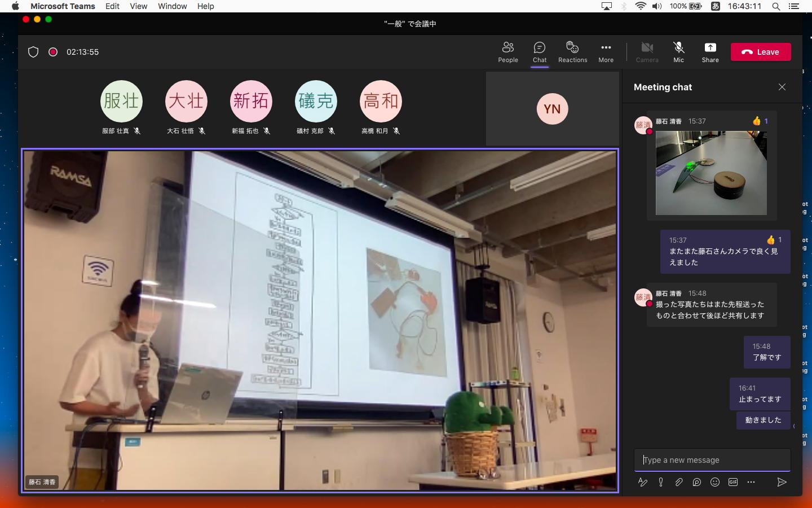Open the volume control in menu bar
Viewport: 812px width, 508px height.
(657, 6)
